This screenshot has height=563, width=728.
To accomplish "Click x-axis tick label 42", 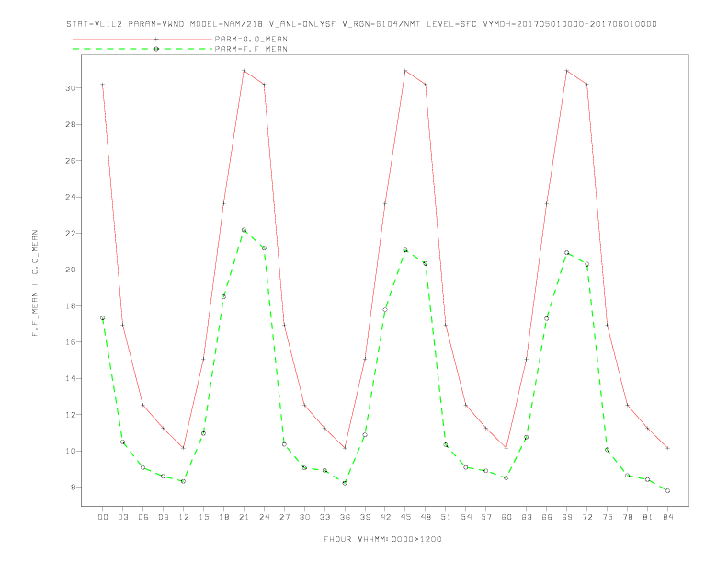I will tap(385, 517).
